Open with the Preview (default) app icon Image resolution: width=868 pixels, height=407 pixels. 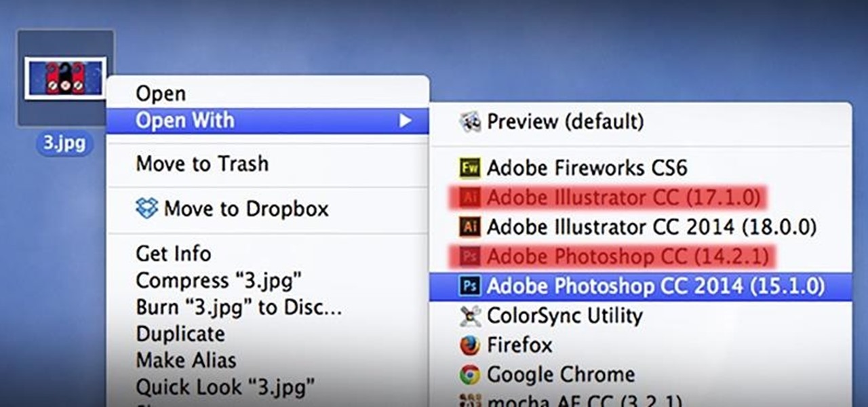coord(469,121)
